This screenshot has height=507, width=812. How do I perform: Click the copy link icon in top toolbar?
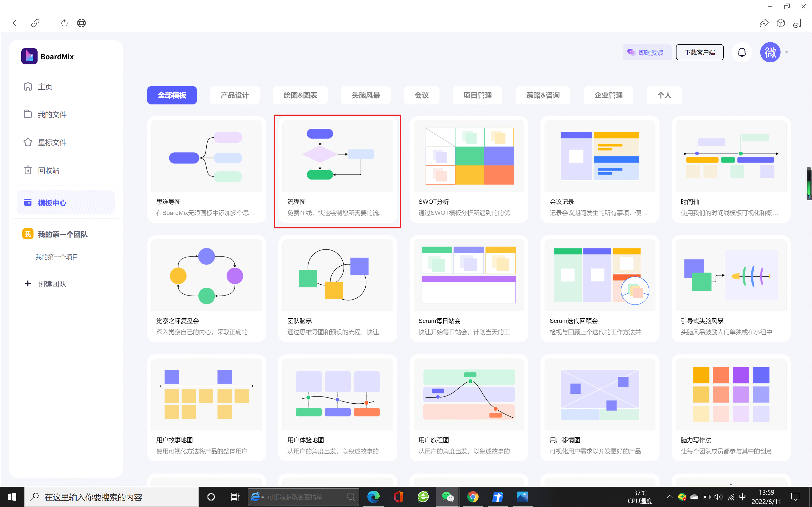coord(35,23)
